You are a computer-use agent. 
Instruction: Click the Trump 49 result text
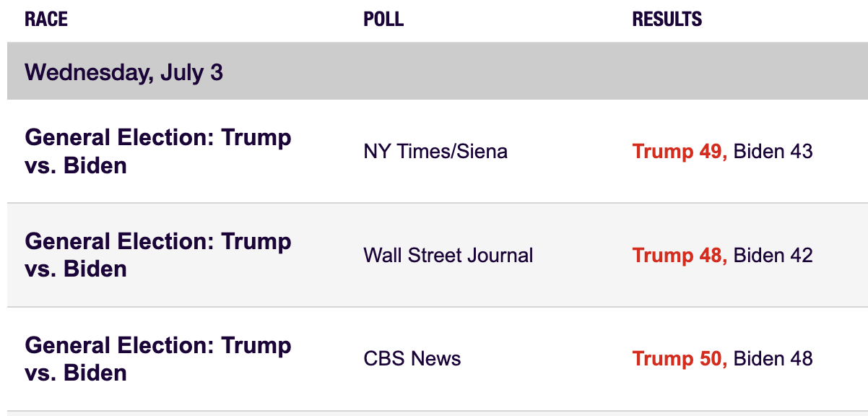coord(679,152)
